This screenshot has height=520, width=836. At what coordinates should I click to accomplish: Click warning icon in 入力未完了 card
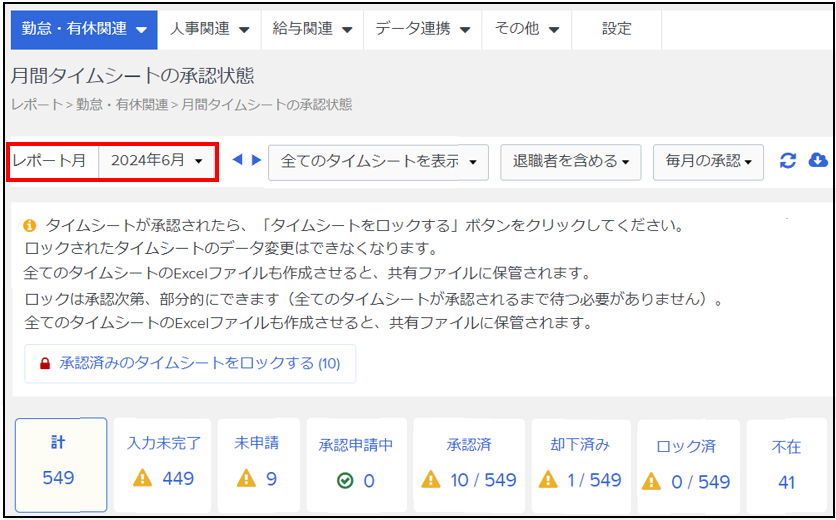coord(143,478)
